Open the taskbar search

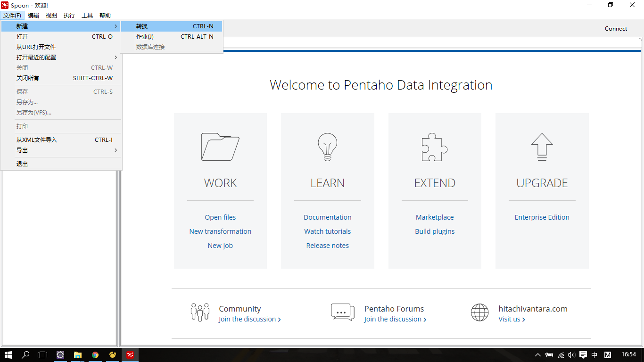coord(26,355)
